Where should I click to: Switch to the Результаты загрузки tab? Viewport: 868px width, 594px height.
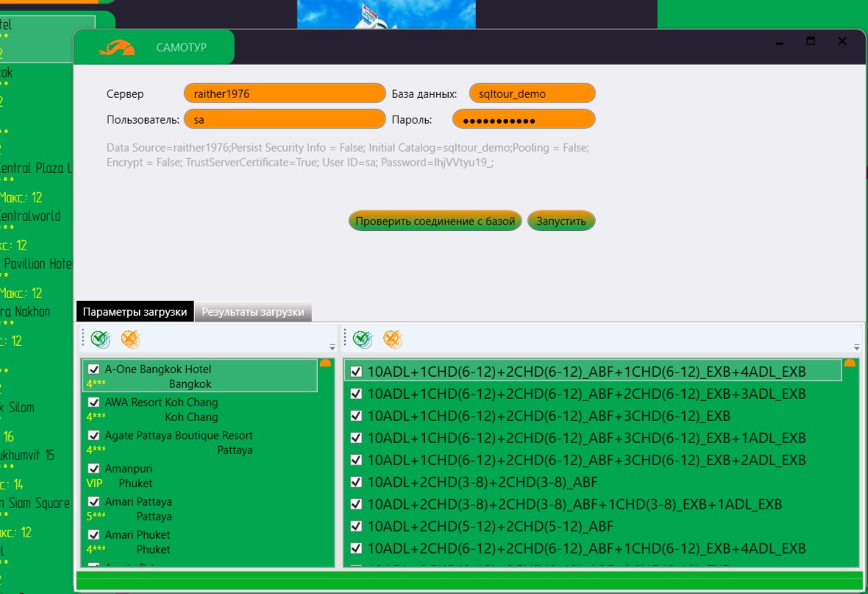253,312
